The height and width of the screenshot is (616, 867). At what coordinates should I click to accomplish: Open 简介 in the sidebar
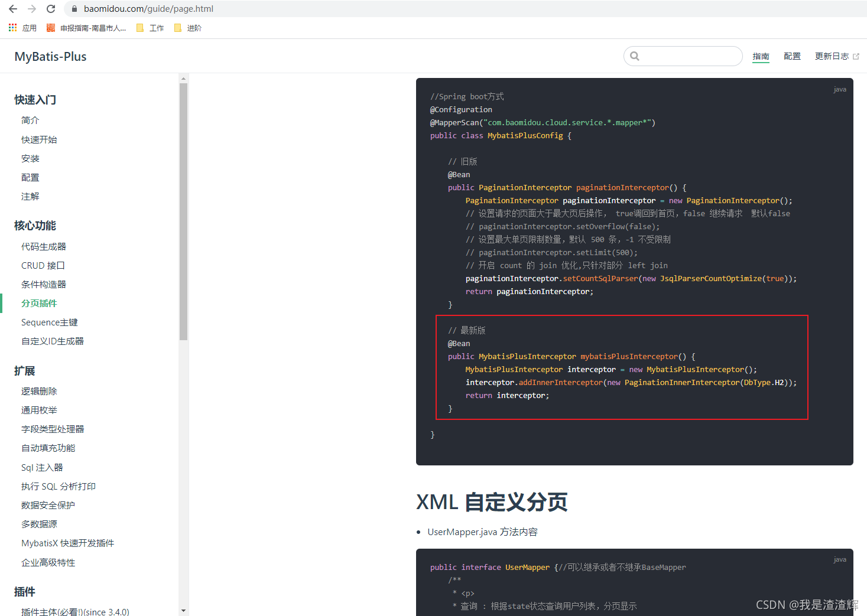(30, 120)
